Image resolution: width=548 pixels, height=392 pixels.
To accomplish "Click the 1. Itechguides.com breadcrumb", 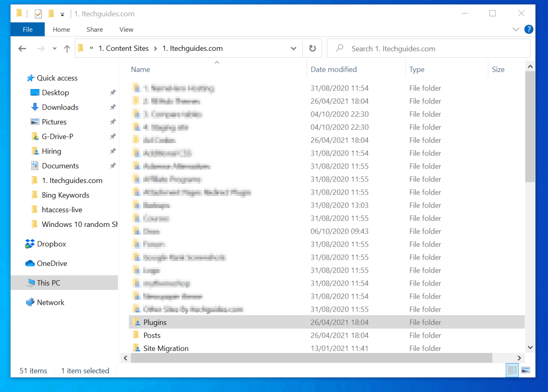I will (192, 48).
